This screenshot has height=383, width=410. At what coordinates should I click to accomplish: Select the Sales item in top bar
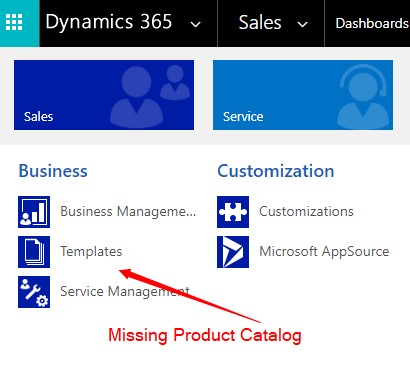tap(260, 23)
